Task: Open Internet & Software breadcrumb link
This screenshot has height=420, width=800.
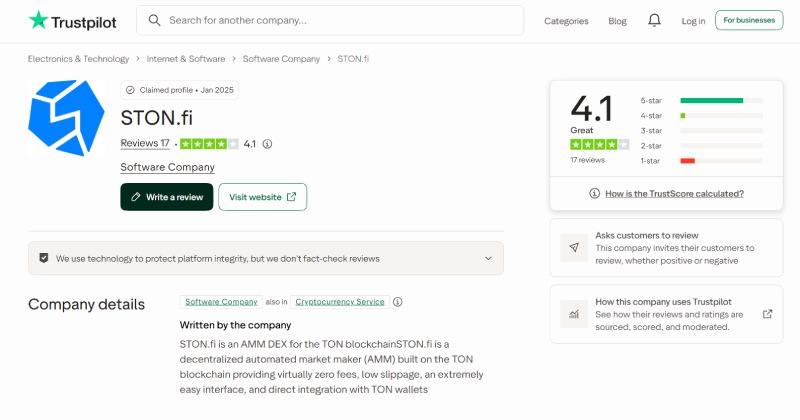Action: [186, 59]
